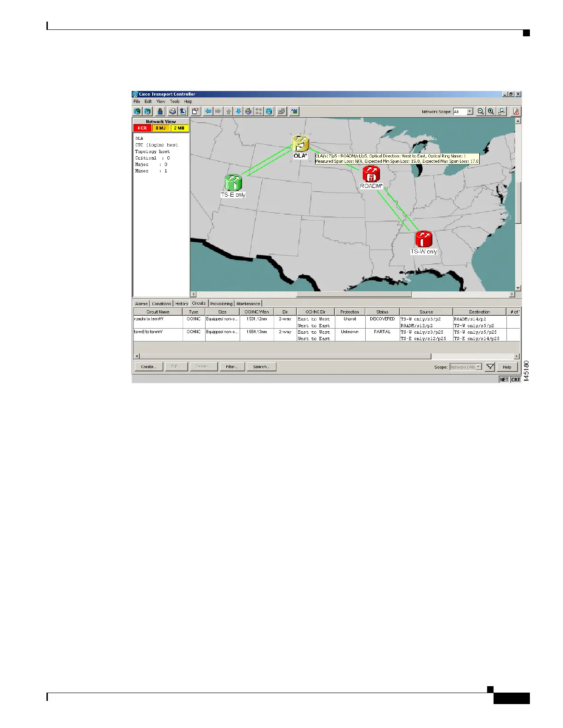Switch to the Conditions tab
563x728 pixels.
tap(161, 304)
